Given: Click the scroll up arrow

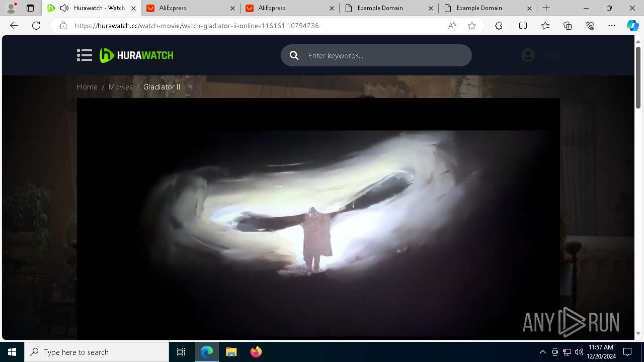Looking at the screenshot, I should click(x=638, y=41).
